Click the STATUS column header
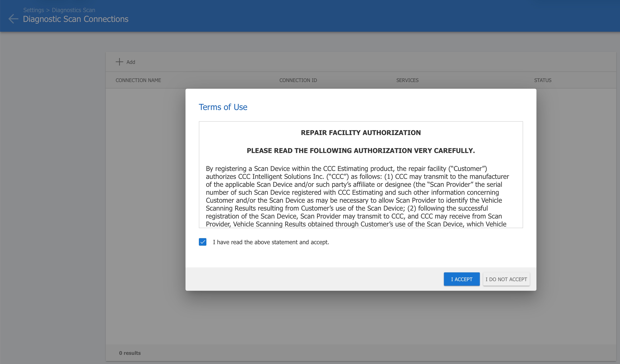The width and height of the screenshot is (620, 364). pos(542,80)
